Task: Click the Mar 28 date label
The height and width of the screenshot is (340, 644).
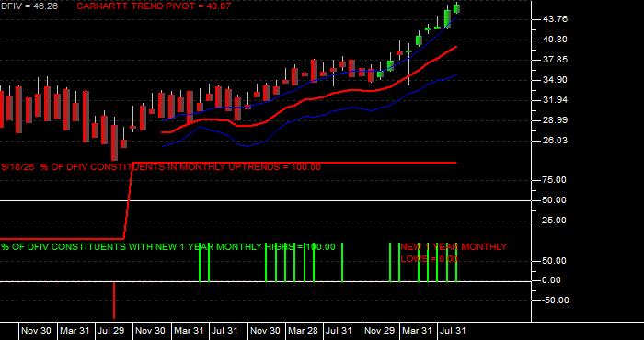Action: pos(303,331)
